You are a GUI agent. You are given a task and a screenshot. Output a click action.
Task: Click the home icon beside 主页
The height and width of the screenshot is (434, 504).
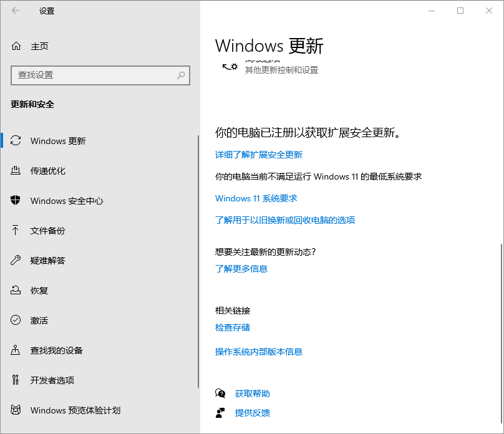click(x=16, y=46)
